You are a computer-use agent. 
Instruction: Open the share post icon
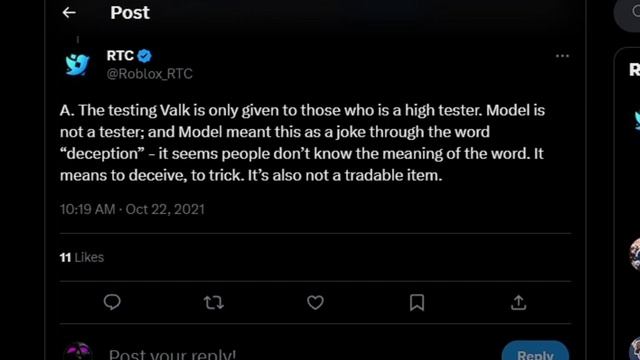(518, 302)
